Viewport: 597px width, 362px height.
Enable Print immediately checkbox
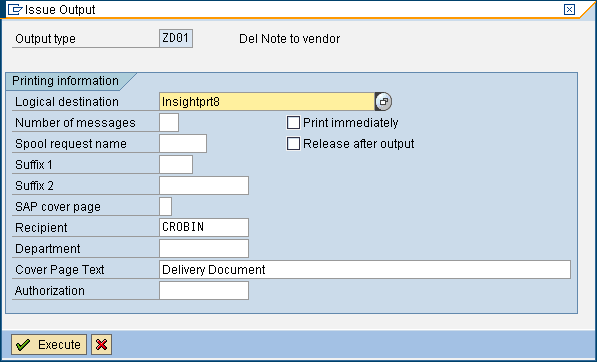click(293, 123)
